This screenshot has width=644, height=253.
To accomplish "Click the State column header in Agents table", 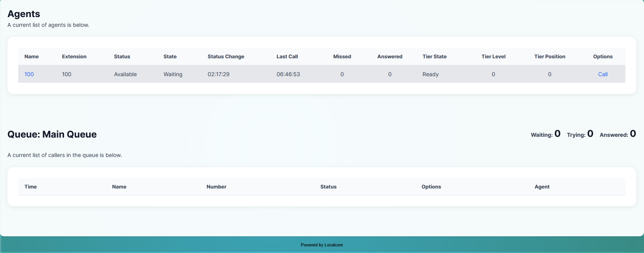I will (170, 56).
